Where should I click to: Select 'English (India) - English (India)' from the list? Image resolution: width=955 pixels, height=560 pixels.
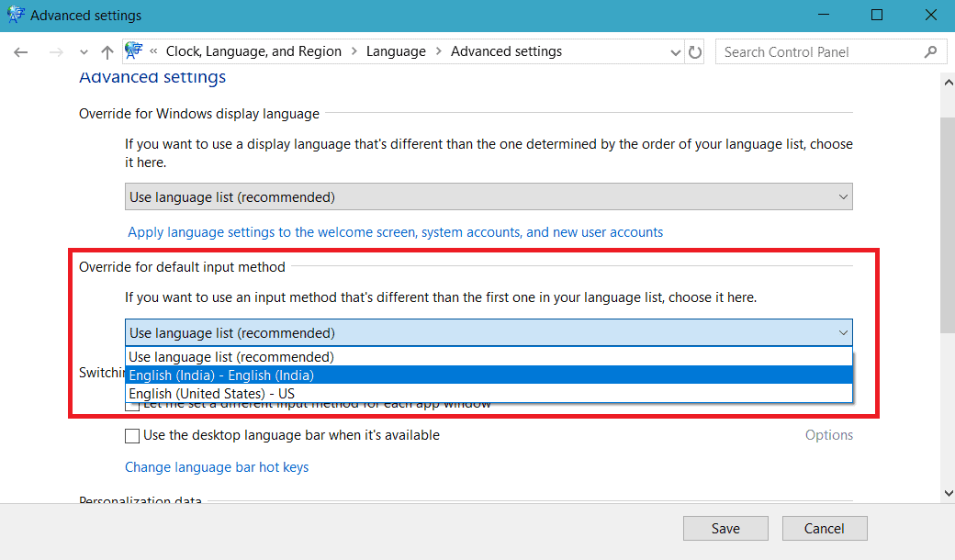click(220, 375)
